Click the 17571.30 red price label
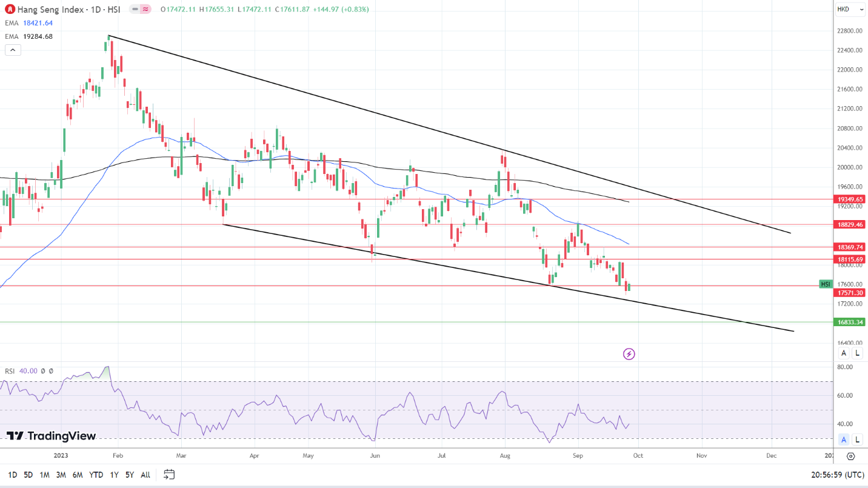Viewport: 868px width, 488px height. (x=850, y=293)
